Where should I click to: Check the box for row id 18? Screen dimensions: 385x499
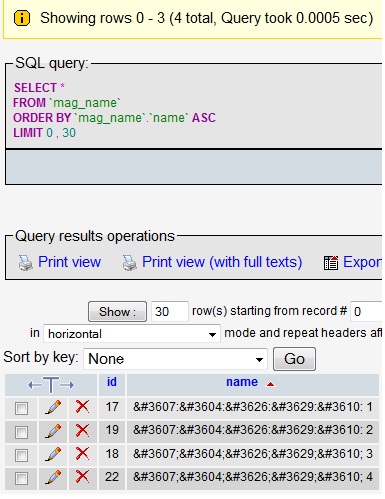coord(21,455)
